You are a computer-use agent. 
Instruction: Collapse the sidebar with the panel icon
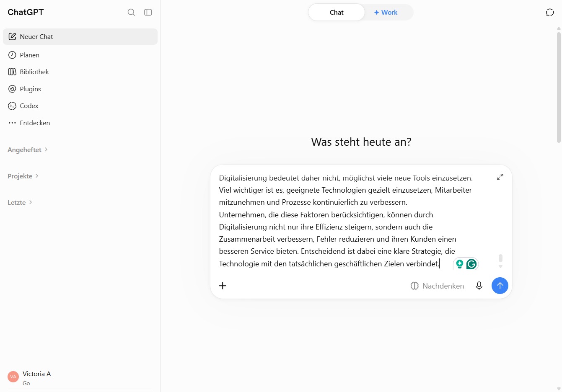pos(148,12)
